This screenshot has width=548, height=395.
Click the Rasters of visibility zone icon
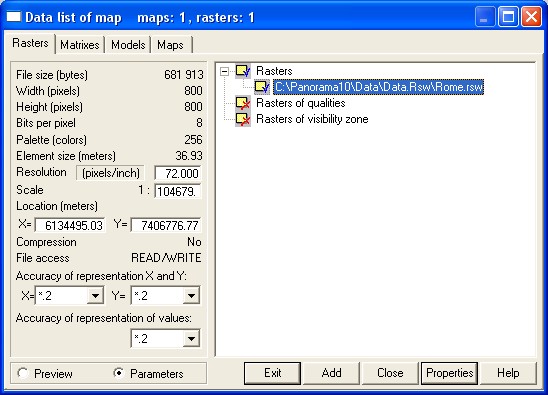(243, 119)
